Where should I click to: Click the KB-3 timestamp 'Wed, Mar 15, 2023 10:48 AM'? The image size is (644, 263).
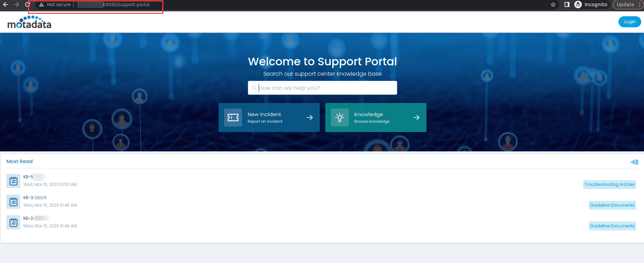tap(50, 205)
